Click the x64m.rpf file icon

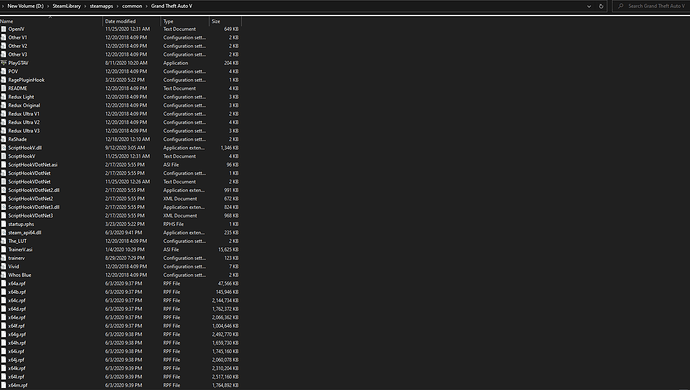tap(4, 385)
